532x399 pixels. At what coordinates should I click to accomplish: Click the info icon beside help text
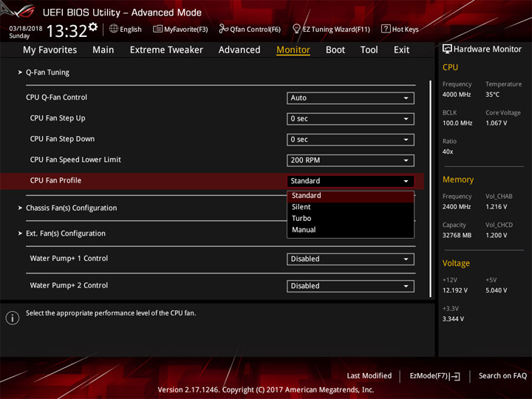pos(13,318)
